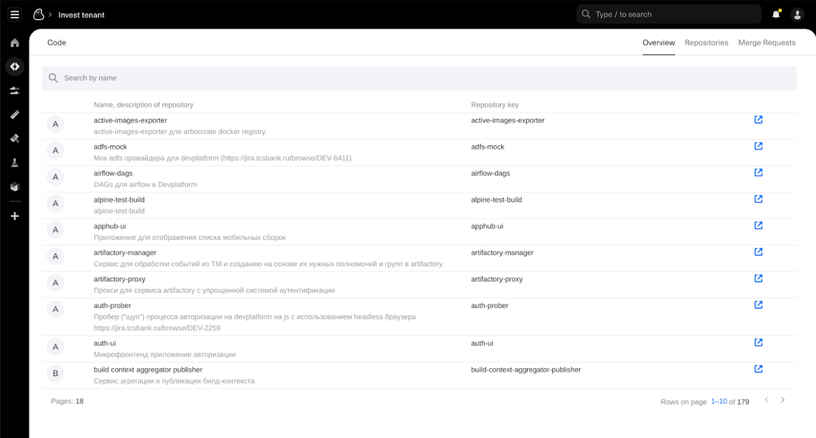Click the Invest tenant breadcrumb
Image resolution: width=816 pixels, height=438 pixels.
point(81,15)
